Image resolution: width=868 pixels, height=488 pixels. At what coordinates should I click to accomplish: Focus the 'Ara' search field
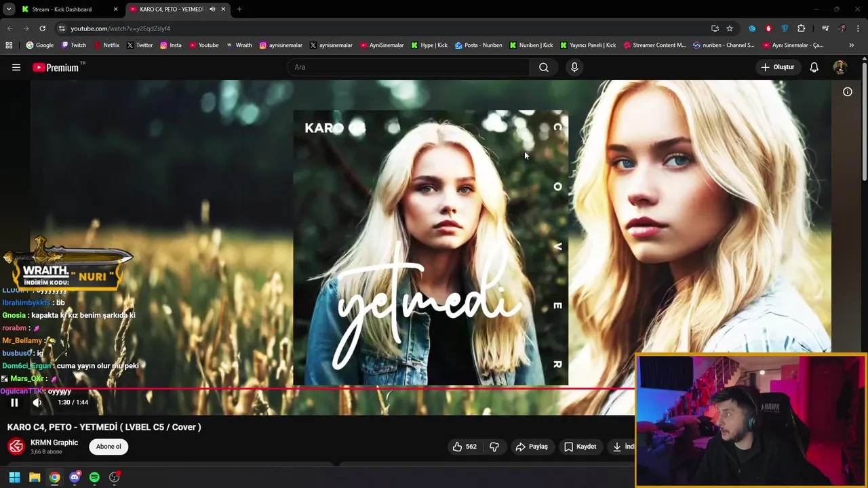click(409, 67)
